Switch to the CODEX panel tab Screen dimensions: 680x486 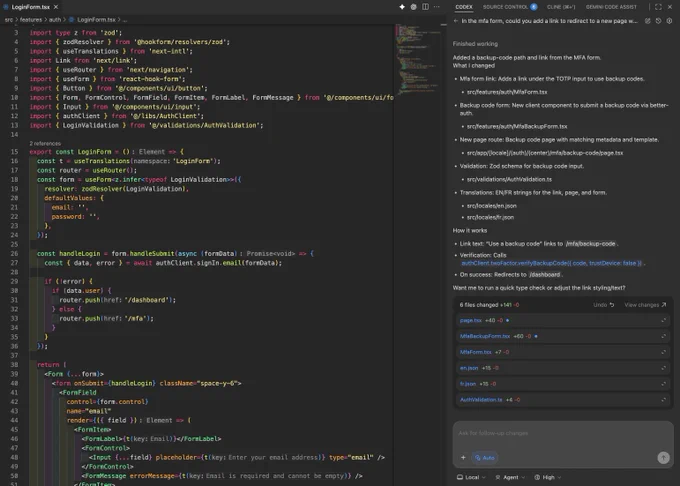(464, 7)
